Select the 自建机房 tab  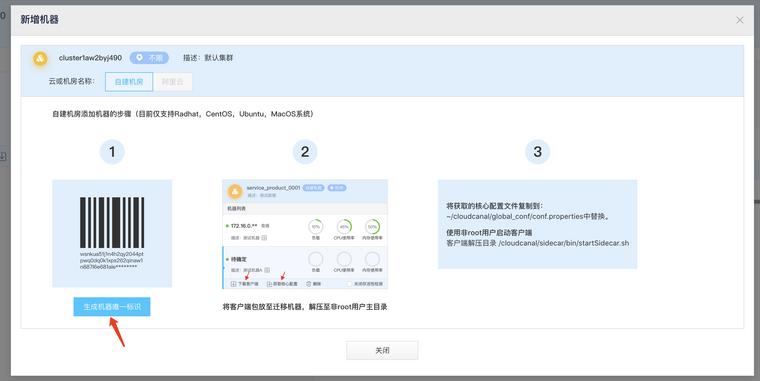[x=129, y=81]
